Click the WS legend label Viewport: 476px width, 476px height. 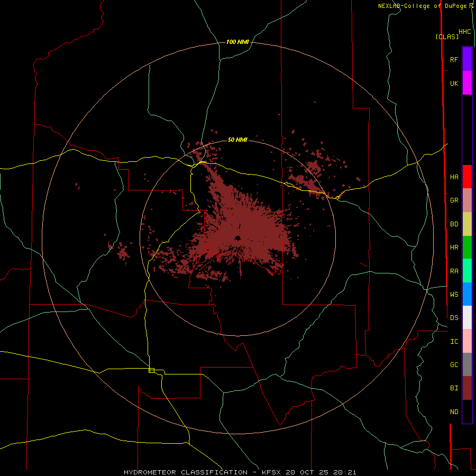[x=454, y=294]
